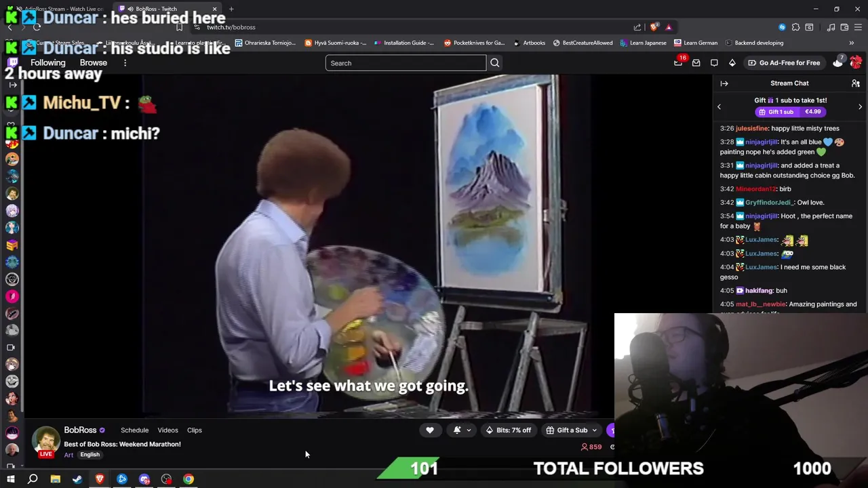Click the heart follow button under the video
This screenshot has width=868, height=488.
point(430,430)
